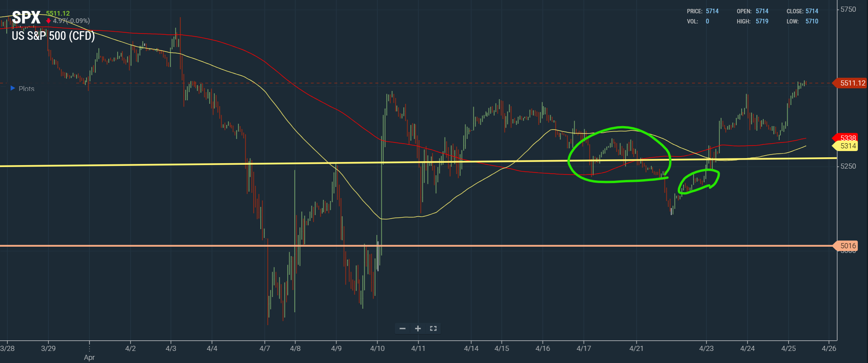Click the 4/25 date label

788,348
